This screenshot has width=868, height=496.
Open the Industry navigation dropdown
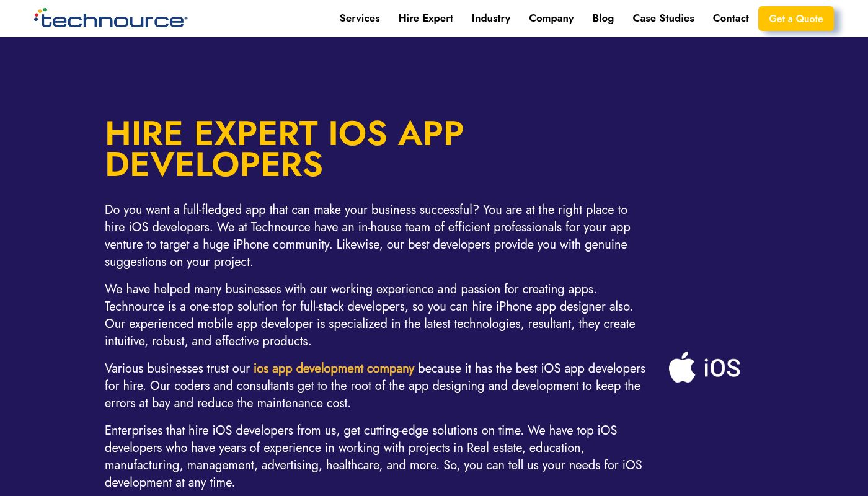(x=490, y=19)
